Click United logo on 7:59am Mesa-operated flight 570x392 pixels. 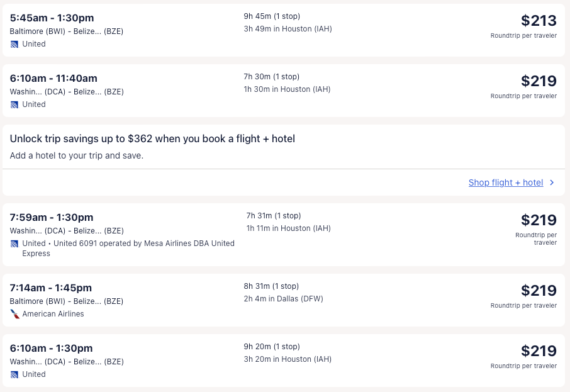click(x=14, y=244)
